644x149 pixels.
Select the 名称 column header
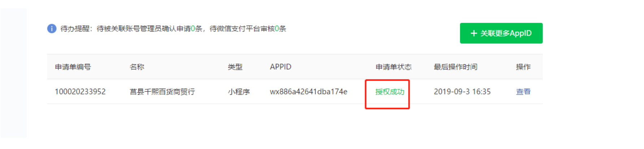point(137,67)
